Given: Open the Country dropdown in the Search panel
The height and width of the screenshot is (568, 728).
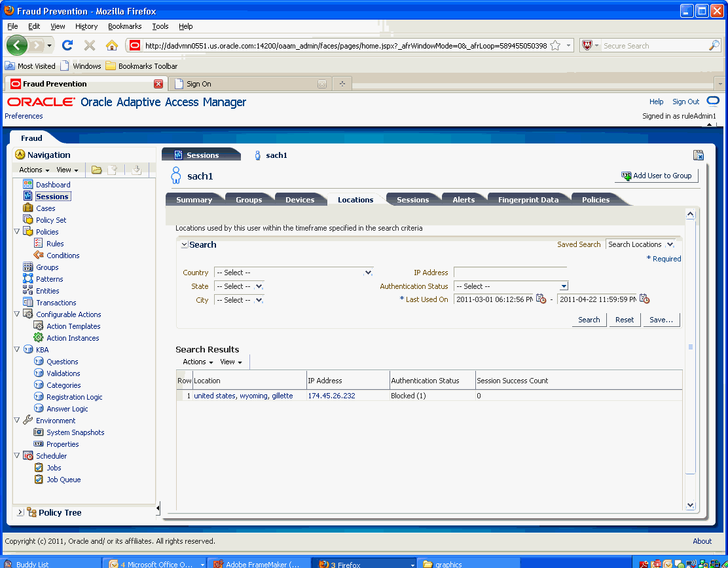Looking at the screenshot, I should (368, 272).
